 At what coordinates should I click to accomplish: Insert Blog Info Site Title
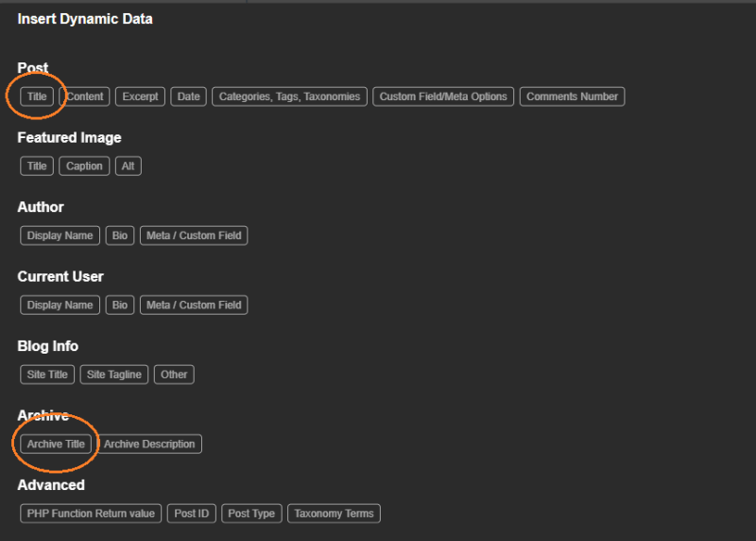(x=47, y=375)
